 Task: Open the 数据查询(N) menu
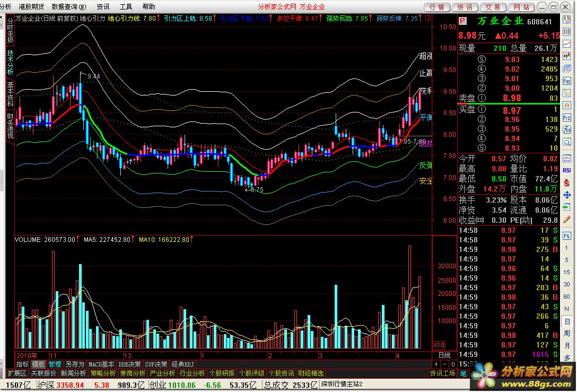[x=69, y=6]
